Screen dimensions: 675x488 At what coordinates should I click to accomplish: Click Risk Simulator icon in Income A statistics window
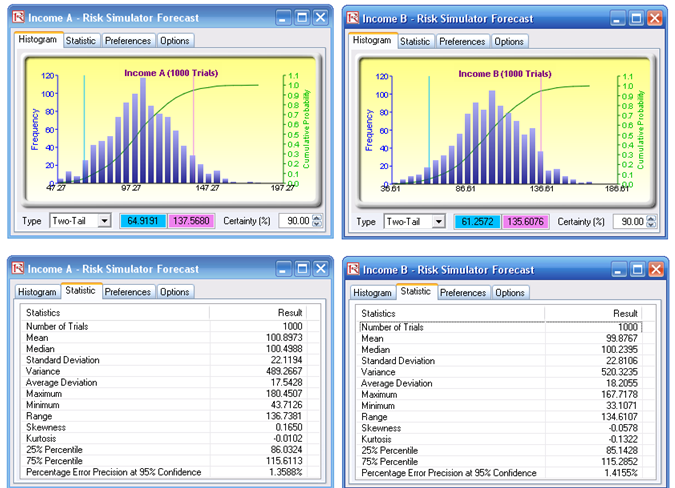pyautogui.click(x=19, y=269)
